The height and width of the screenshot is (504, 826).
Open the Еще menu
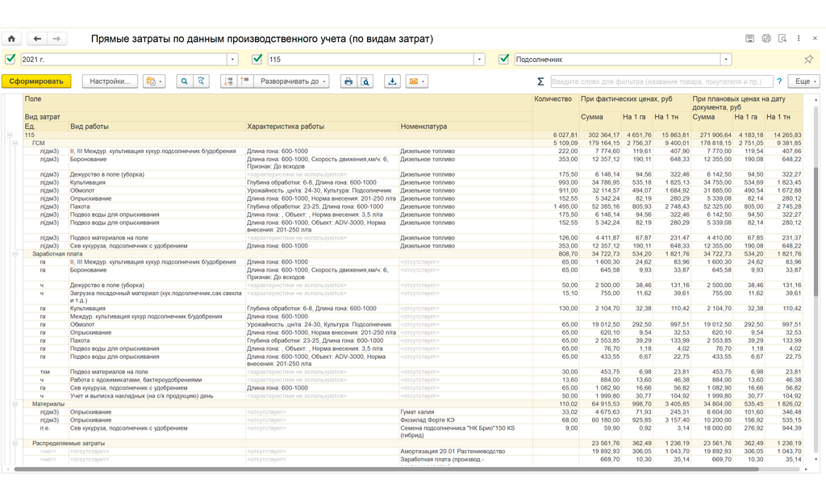pyautogui.click(x=803, y=81)
